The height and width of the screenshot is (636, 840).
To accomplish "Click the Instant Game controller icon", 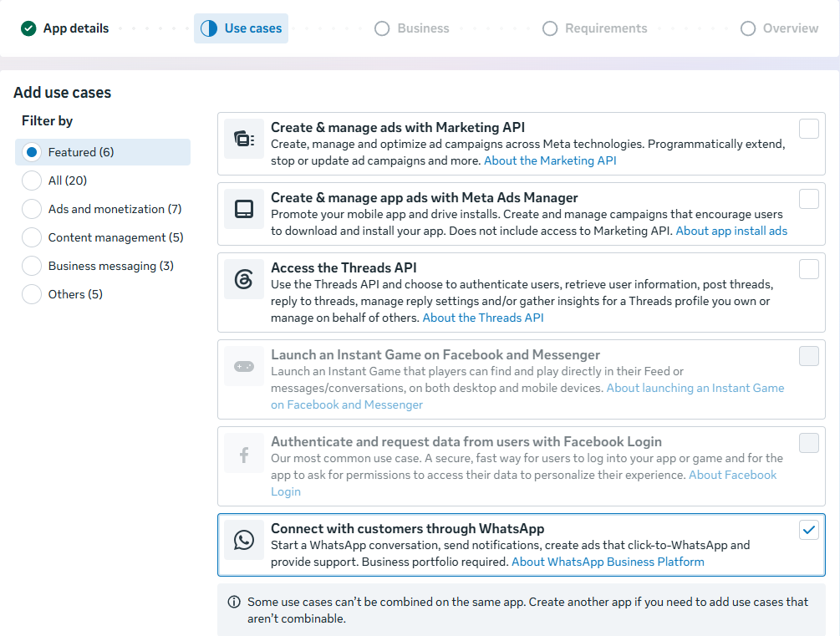I will point(244,367).
